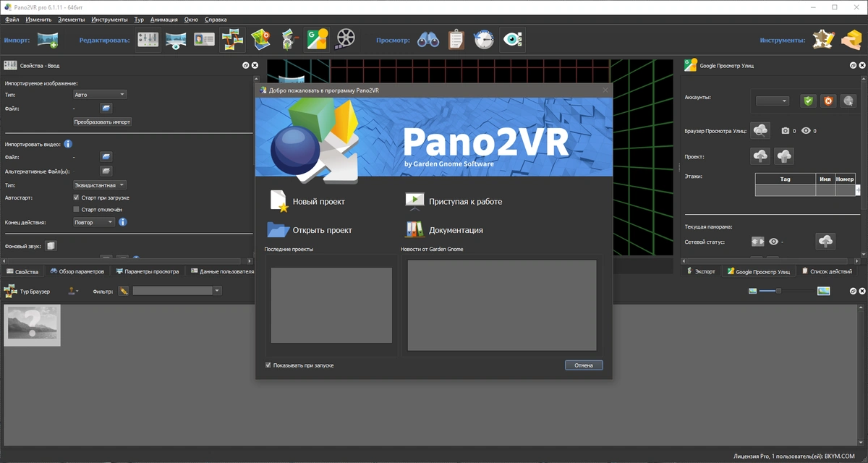Open the Tour Browser icon in the toolbar
Image resolution: width=868 pixels, height=463 pixels.
[232, 40]
